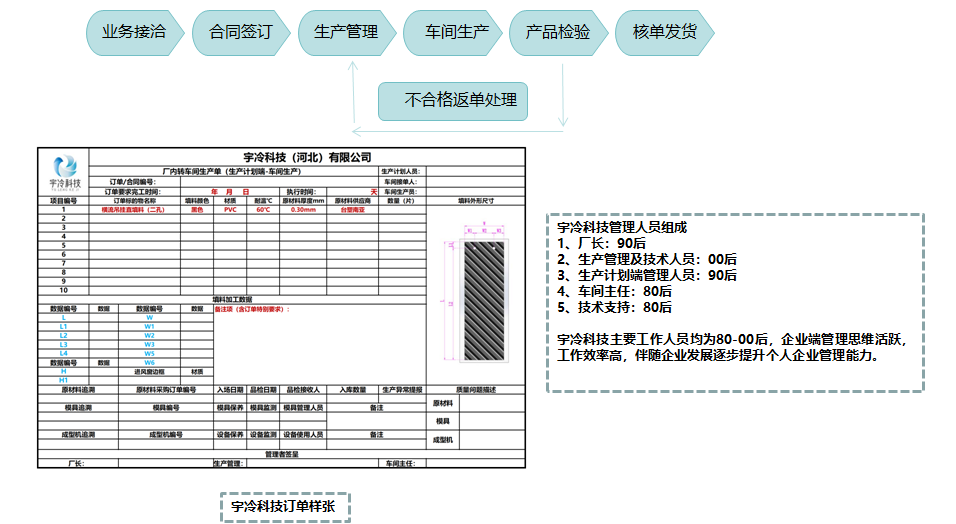Screen dimensions: 956x524
Task: Select the 核单发货 final step
Action: [664, 32]
